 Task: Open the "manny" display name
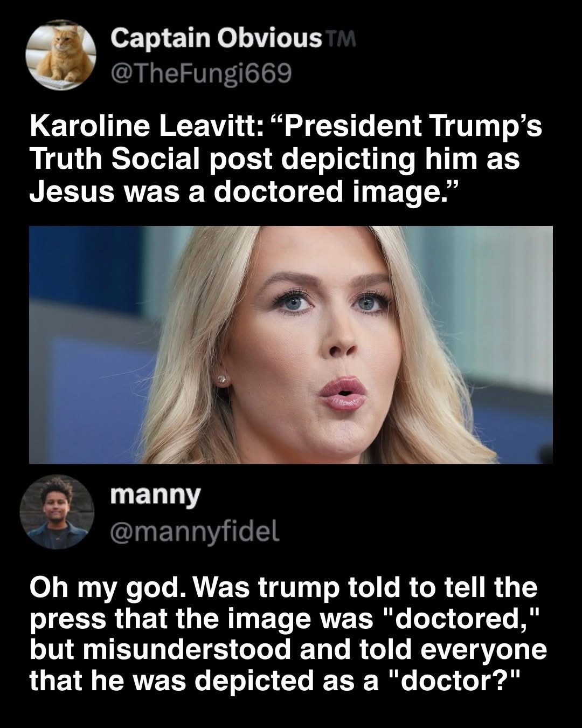155,495
